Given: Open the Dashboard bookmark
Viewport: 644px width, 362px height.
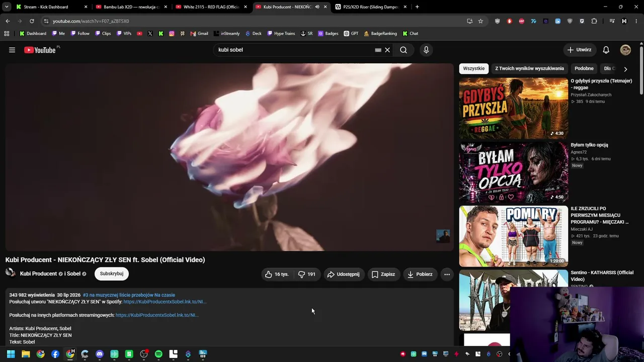Looking at the screenshot, I should pos(33,34).
